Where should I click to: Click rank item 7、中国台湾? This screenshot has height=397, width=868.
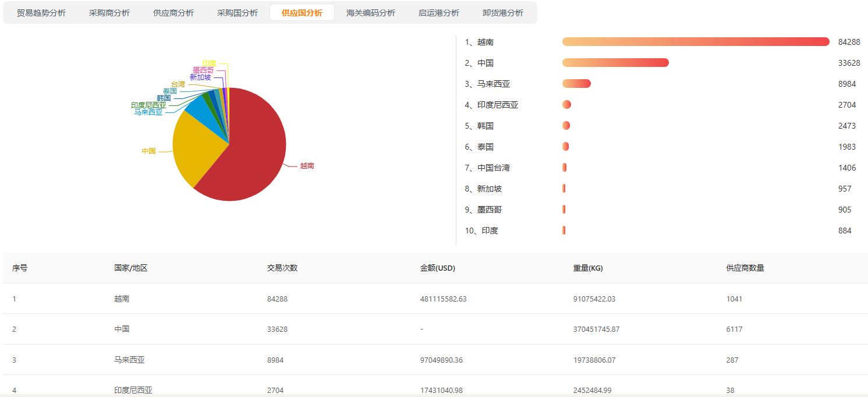click(x=487, y=168)
